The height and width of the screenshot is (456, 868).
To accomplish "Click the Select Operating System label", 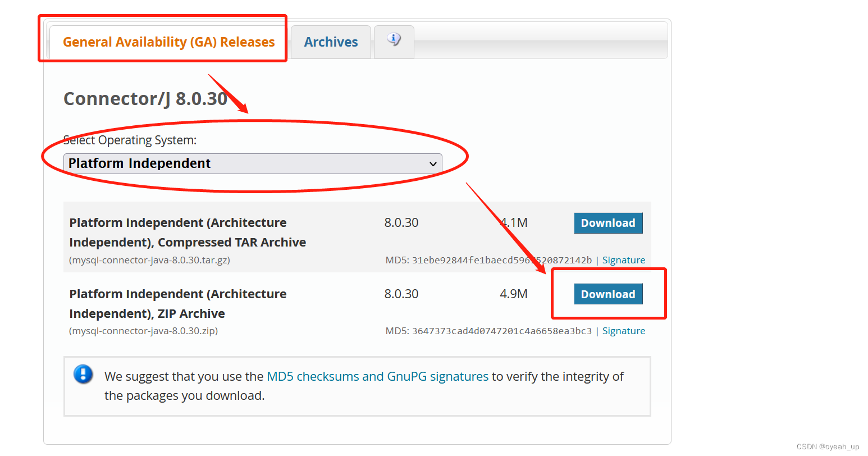I will (130, 140).
